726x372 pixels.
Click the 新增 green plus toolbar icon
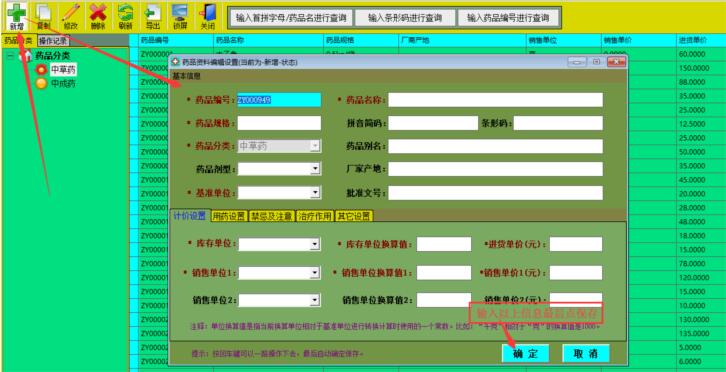click(x=17, y=17)
